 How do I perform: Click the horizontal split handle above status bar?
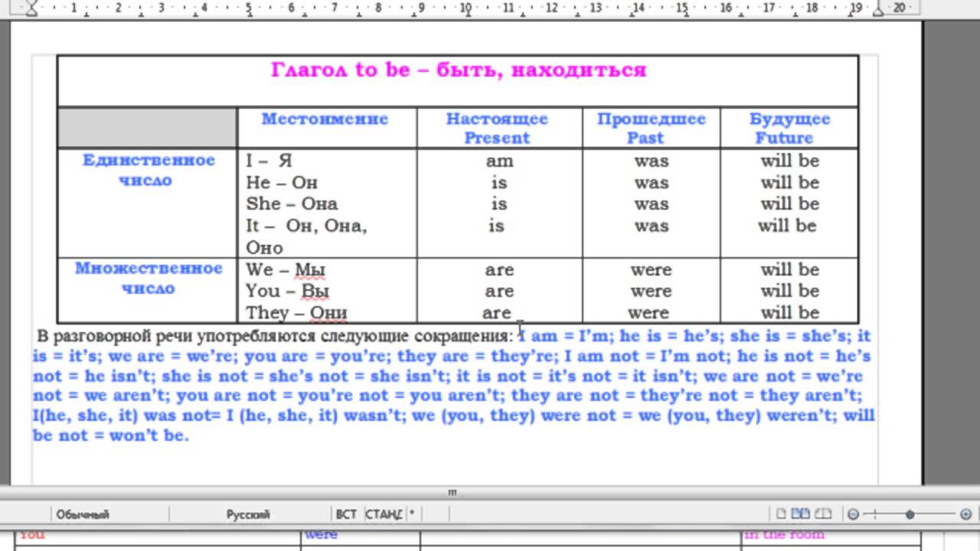click(x=452, y=493)
